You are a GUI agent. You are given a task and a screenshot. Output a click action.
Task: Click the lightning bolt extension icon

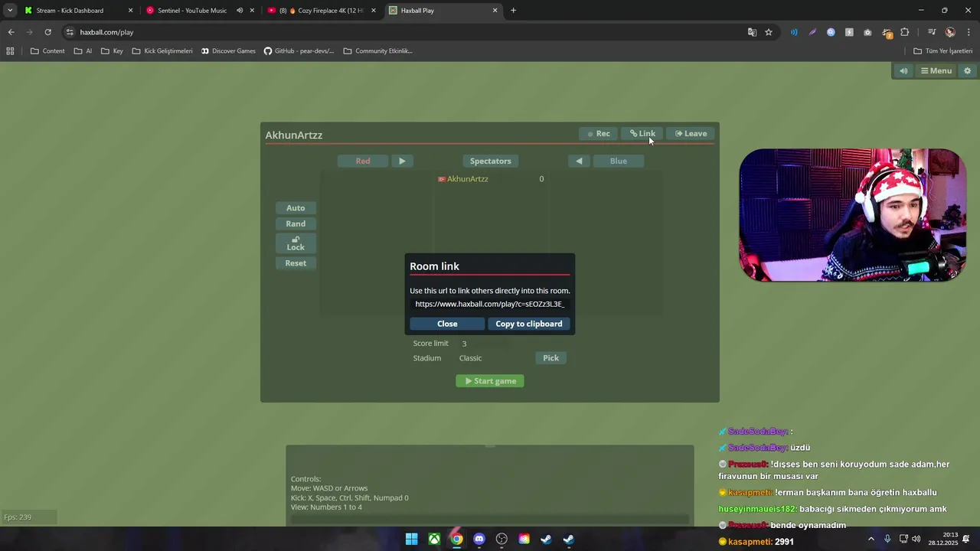[849, 32]
